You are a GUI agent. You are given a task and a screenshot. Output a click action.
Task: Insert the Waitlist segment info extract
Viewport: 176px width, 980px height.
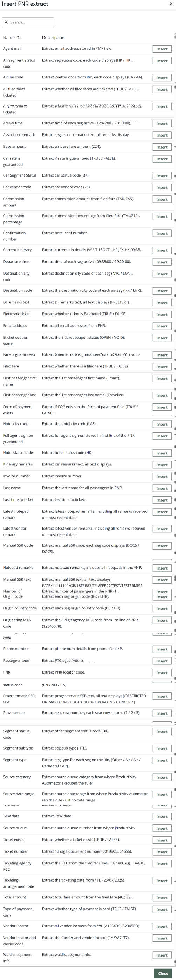(x=162, y=955)
